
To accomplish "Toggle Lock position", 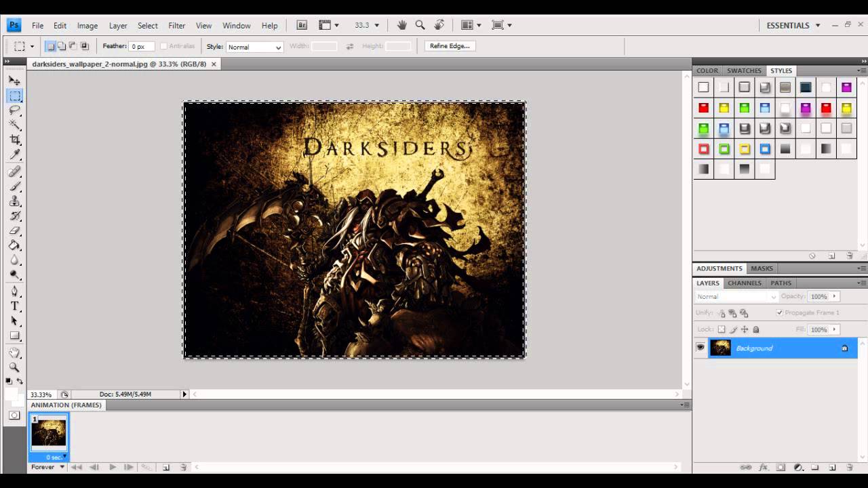I will pos(745,329).
